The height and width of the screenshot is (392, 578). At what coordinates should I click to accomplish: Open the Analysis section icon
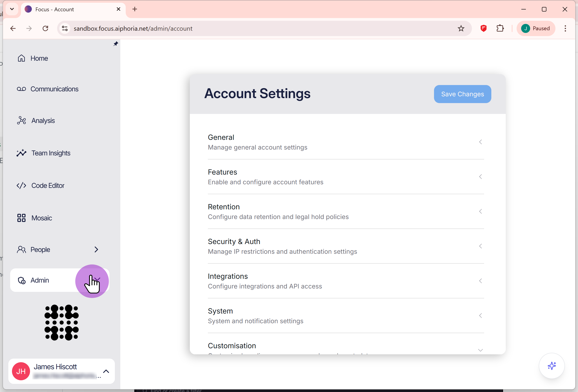21,120
